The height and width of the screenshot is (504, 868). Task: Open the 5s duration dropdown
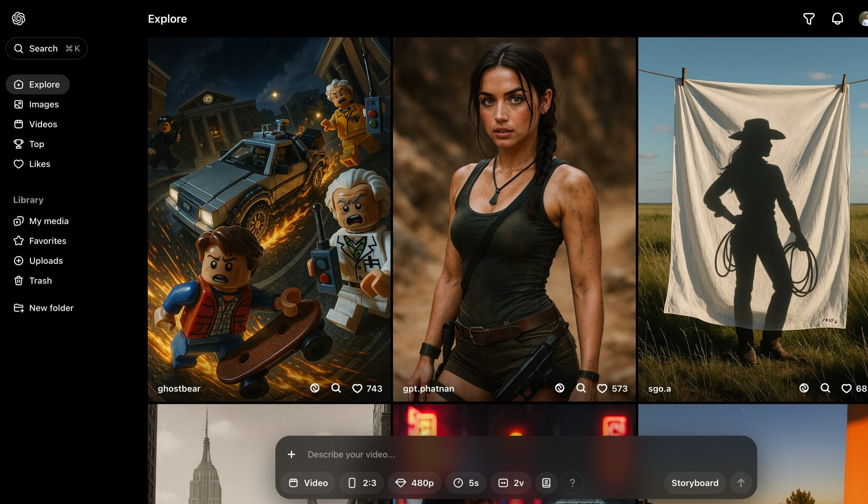pyautogui.click(x=466, y=483)
